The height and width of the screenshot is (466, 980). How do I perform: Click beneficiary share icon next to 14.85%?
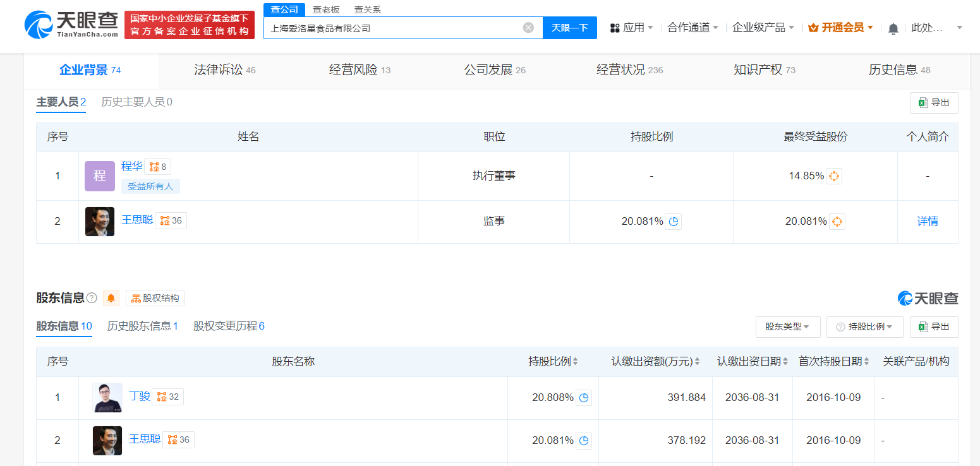click(x=833, y=176)
